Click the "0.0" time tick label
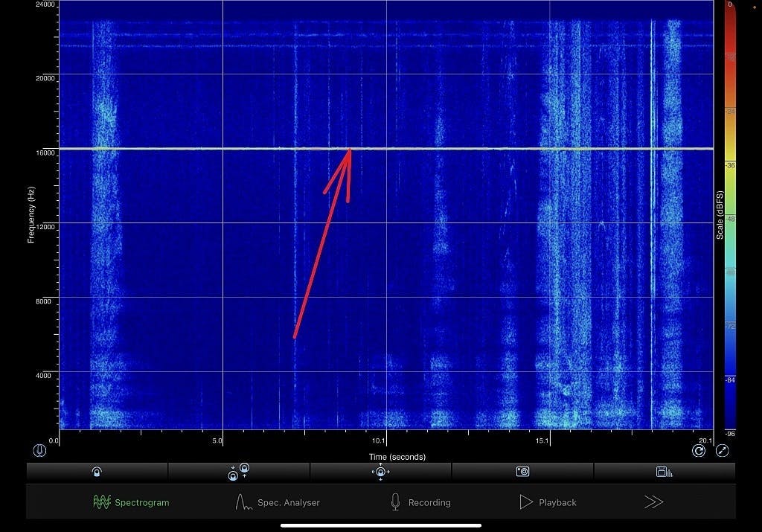This screenshot has height=532, width=762. coord(54,441)
